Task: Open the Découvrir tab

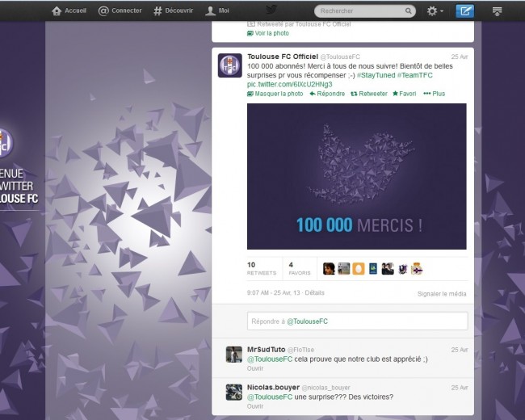Action: 173,10
